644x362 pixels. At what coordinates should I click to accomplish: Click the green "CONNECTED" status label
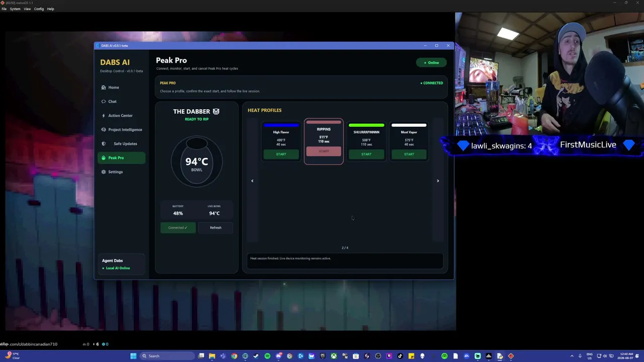click(432, 83)
